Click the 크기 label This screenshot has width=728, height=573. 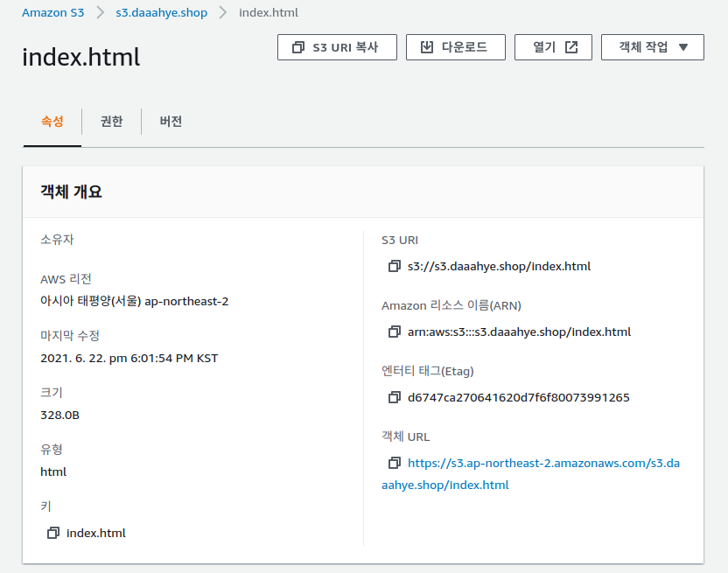(x=52, y=393)
